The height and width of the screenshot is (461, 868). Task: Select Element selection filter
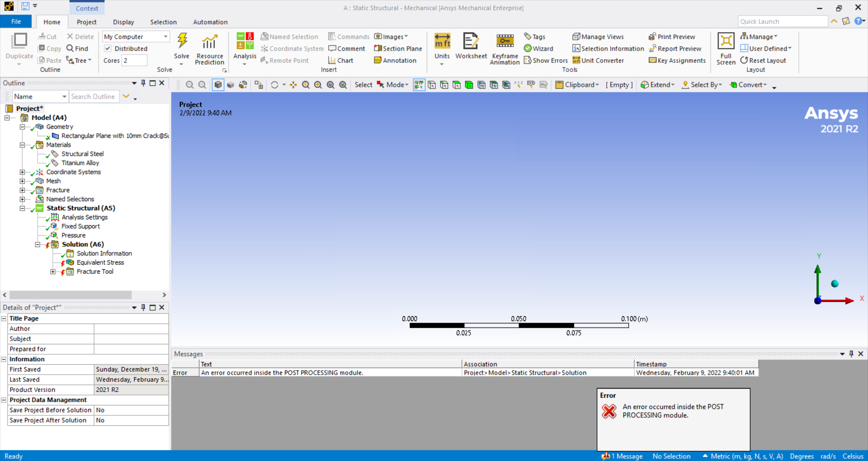506,85
